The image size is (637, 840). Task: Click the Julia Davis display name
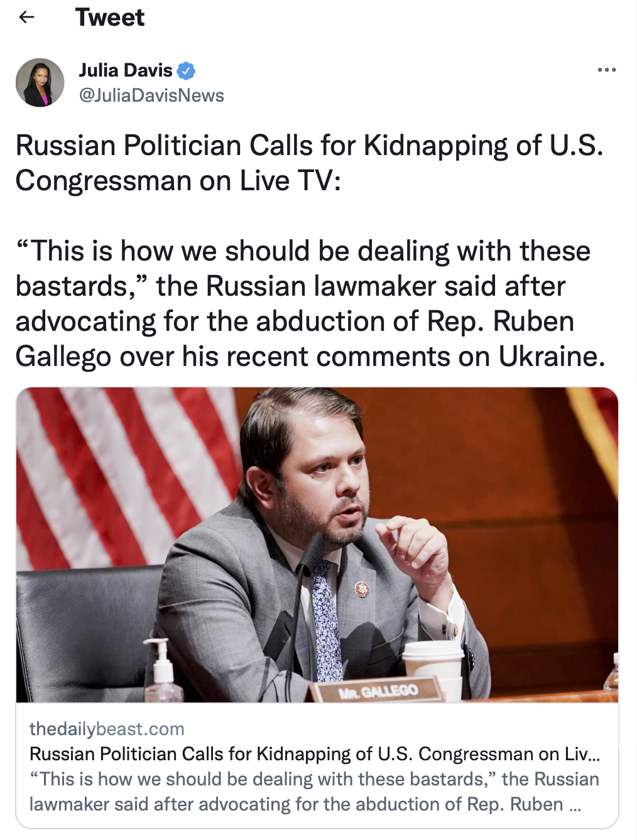click(x=126, y=70)
